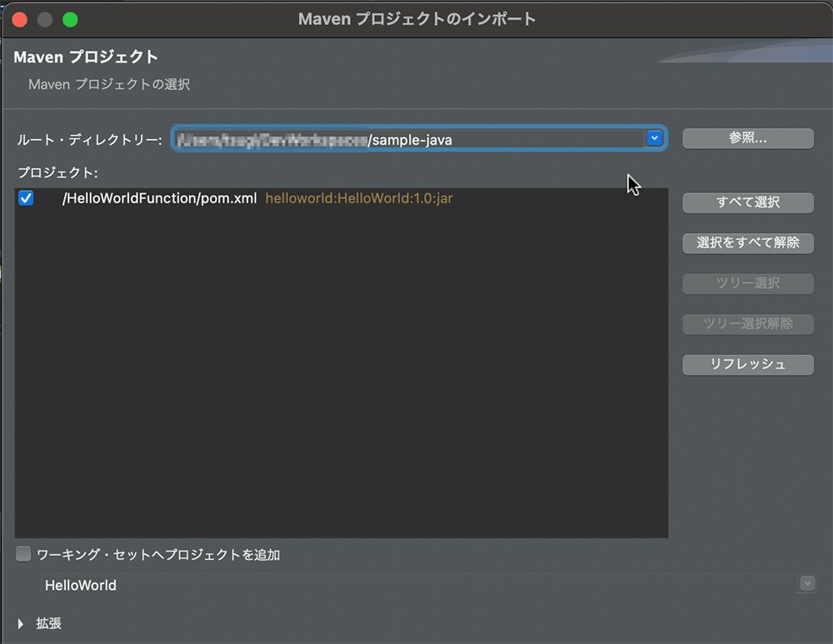
Task: Click the 参照... browse button
Action: (x=747, y=138)
